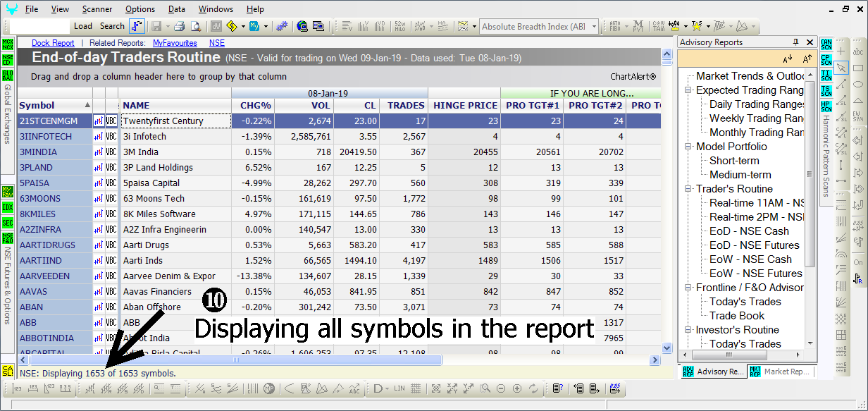Collapse the Model Portfolio tree node
This screenshot has width=868, height=411.
pos(688,147)
